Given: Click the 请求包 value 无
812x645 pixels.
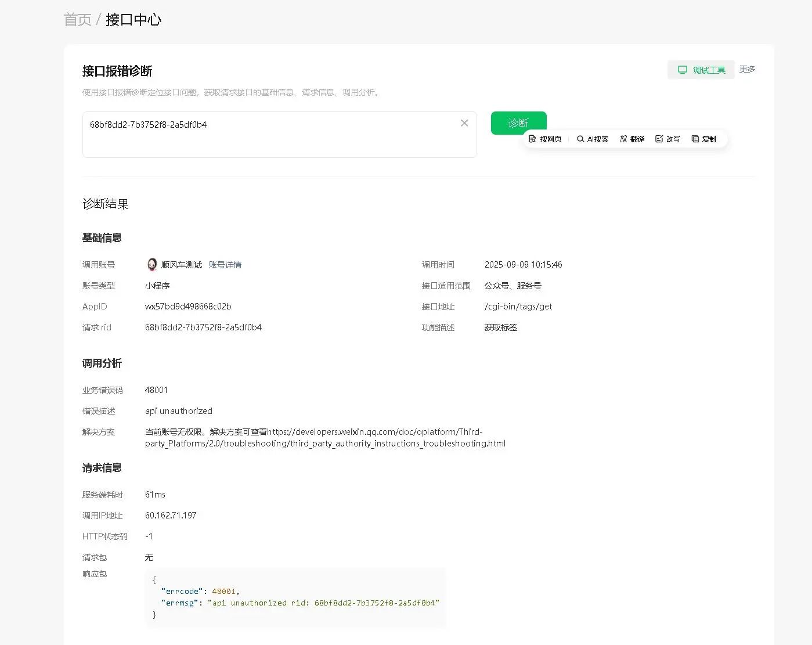Looking at the screenshot, I should coord(149,557).
